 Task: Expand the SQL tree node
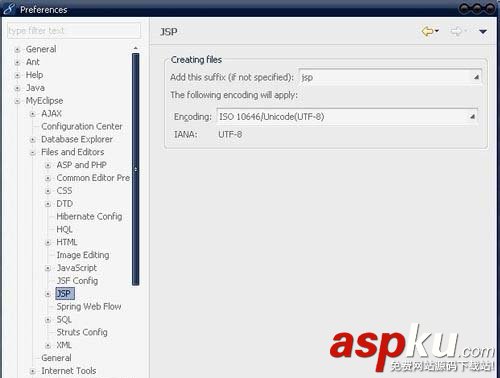tap(48, 320)
